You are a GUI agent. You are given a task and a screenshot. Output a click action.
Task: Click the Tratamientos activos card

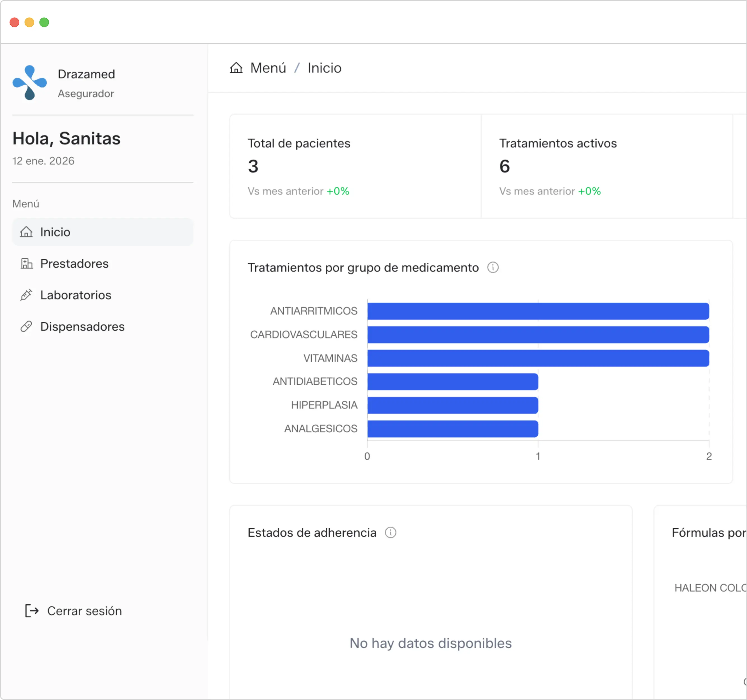click(x=606, y=166)
